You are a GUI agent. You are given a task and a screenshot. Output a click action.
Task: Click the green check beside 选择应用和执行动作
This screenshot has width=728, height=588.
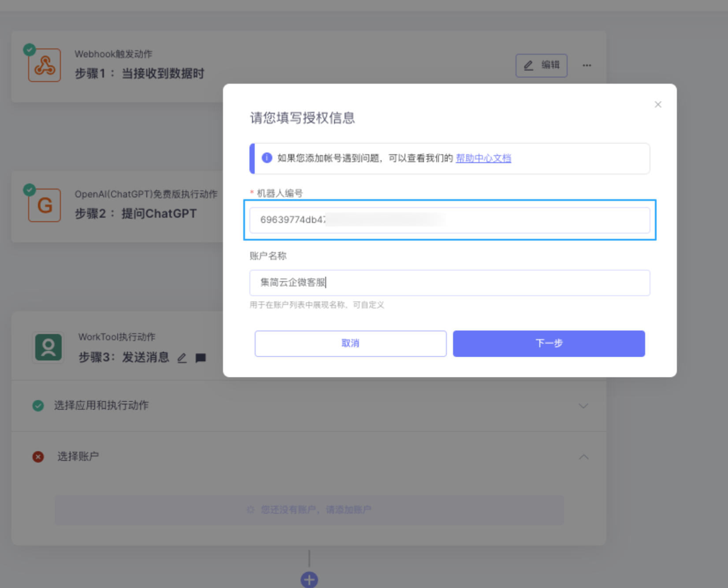pyautogui.click(x=38, y=406)
